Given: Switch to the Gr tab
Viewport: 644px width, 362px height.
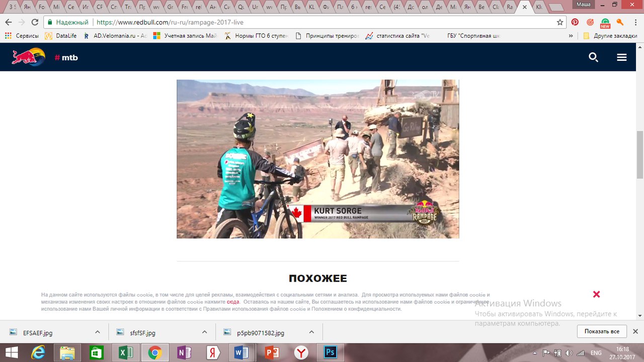Looking at the screenshot, I should pyautogui.click(x=170, y=8).
